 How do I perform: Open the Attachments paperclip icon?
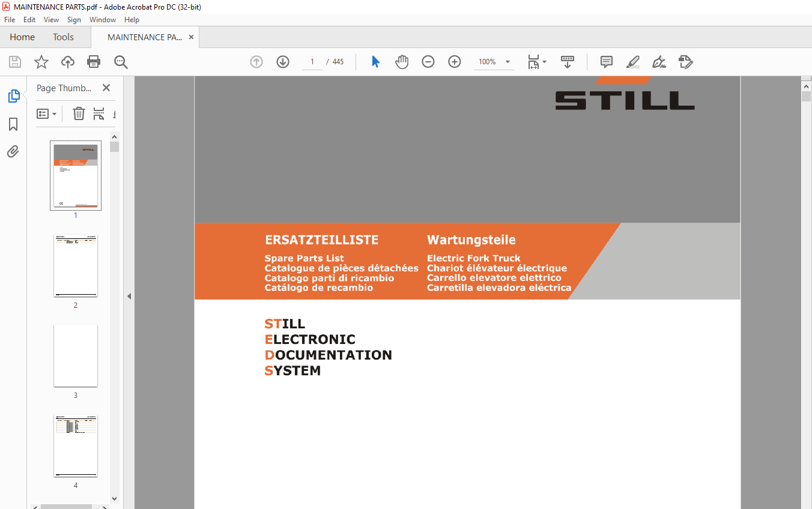pyautogui.click(x=13, y=151)
